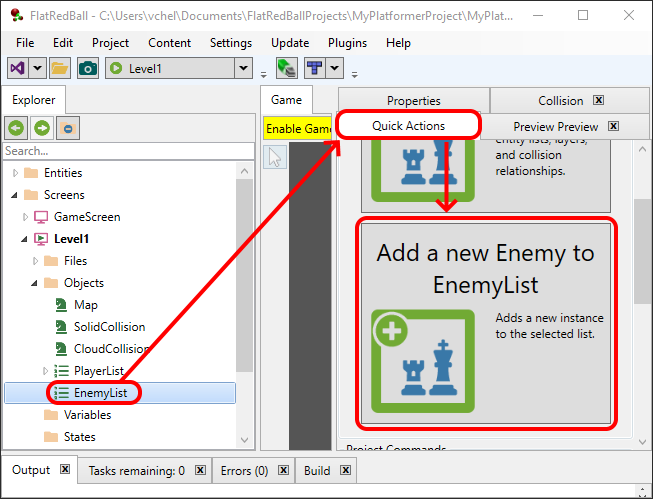The width and height of the screenshot is (653, 499).
Task: Open the Plugins menu
Action: click(347, 43)
